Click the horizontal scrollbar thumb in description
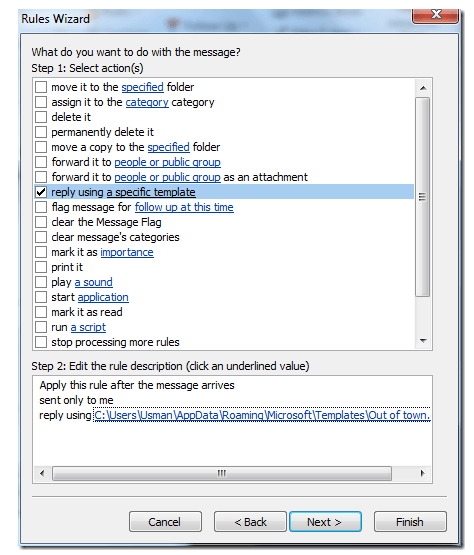 point(222,473)
